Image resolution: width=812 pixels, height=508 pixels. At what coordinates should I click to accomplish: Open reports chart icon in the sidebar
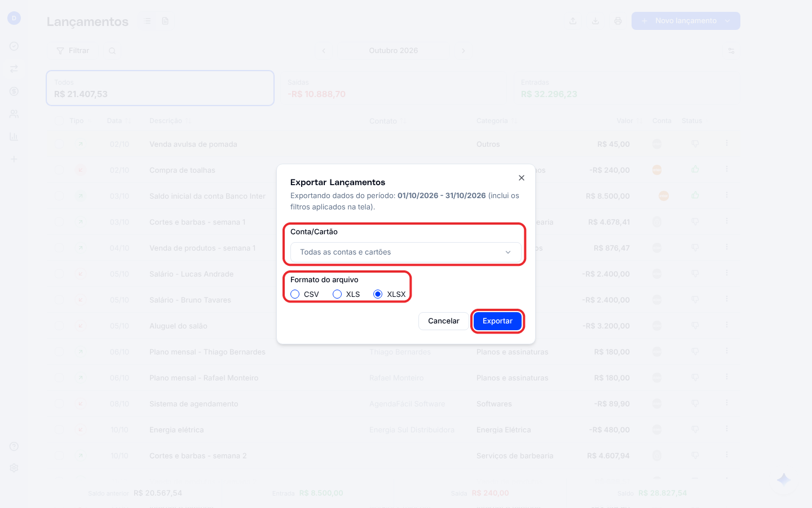(x=14, y=137)
